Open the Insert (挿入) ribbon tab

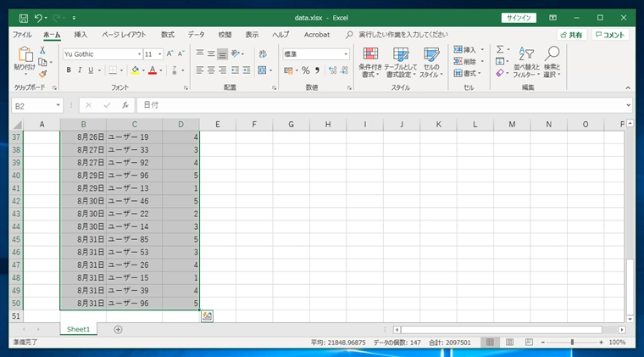[x=80, y=35]
